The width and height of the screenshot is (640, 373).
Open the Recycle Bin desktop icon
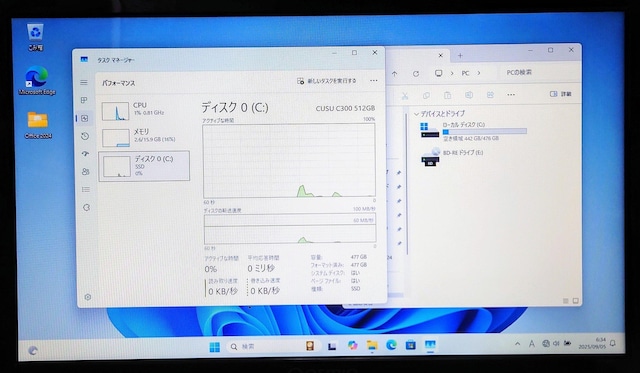(36, 37)
